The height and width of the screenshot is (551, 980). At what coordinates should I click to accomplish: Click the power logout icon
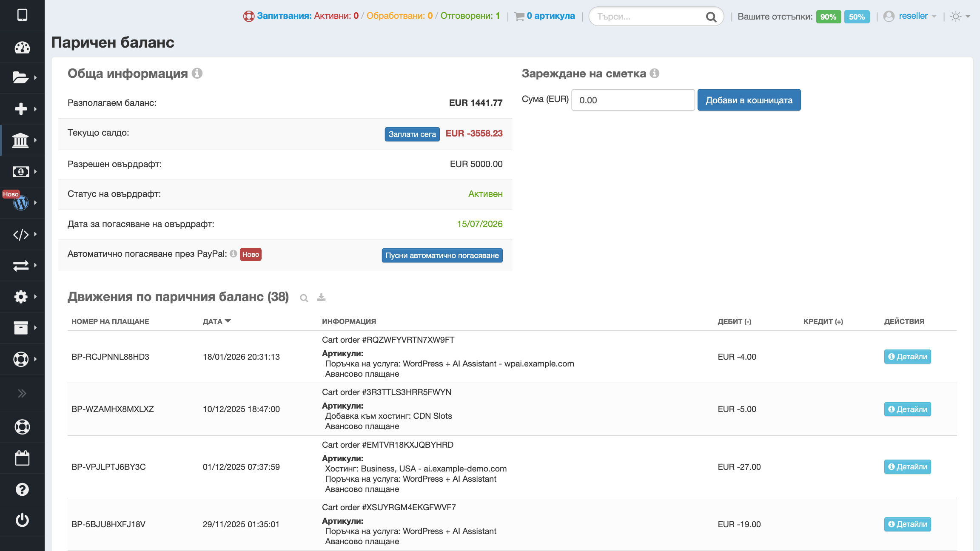point(22,520)
